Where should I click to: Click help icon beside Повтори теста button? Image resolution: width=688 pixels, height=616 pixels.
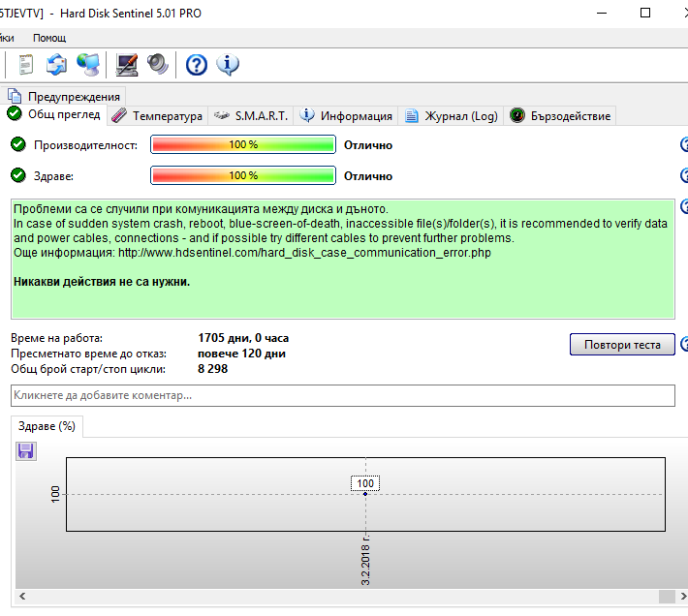[684, 344]
